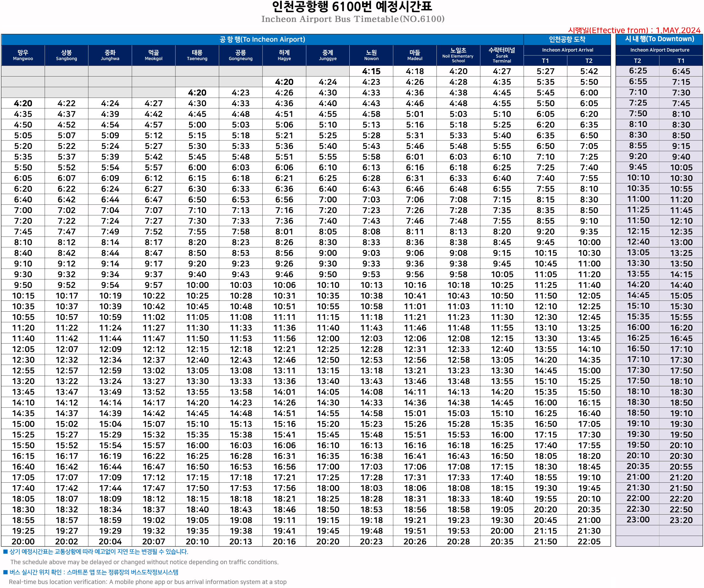
Task: Click 21:50 in the Airport Arrival T1 column
Action: 545,542
